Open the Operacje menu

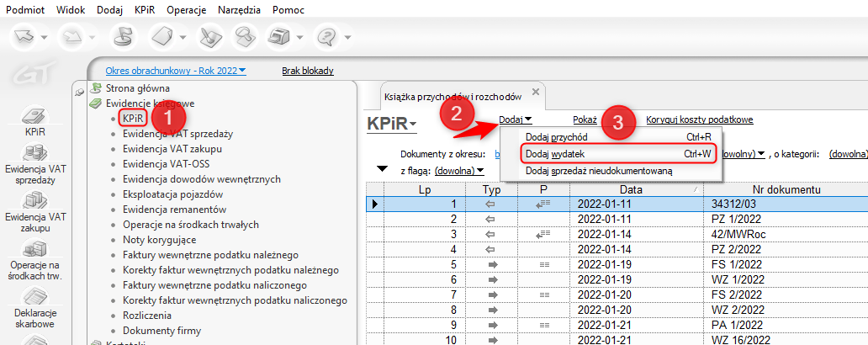tap(187, 10)
